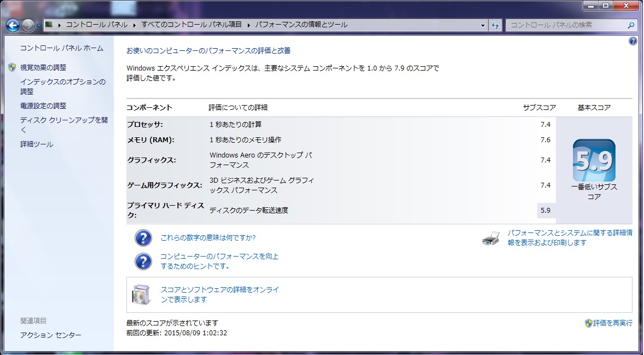
Task: Open the recent pages dropdown arrow
Action: point(39,26)
